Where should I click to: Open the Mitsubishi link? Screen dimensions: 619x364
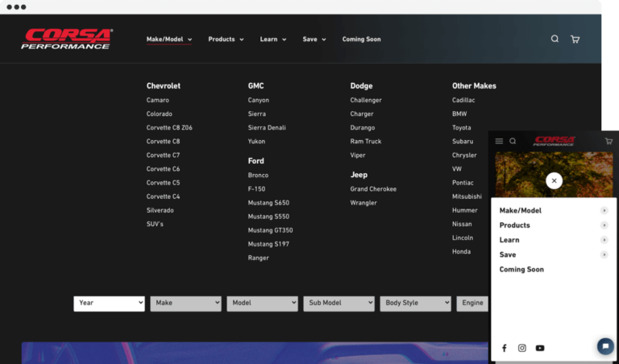coord(467,196)
